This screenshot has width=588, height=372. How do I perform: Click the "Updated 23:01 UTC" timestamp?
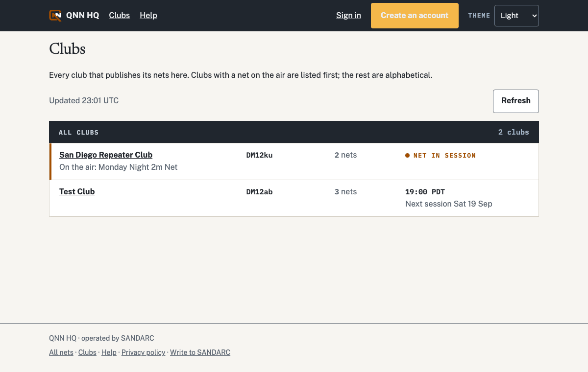84,101
